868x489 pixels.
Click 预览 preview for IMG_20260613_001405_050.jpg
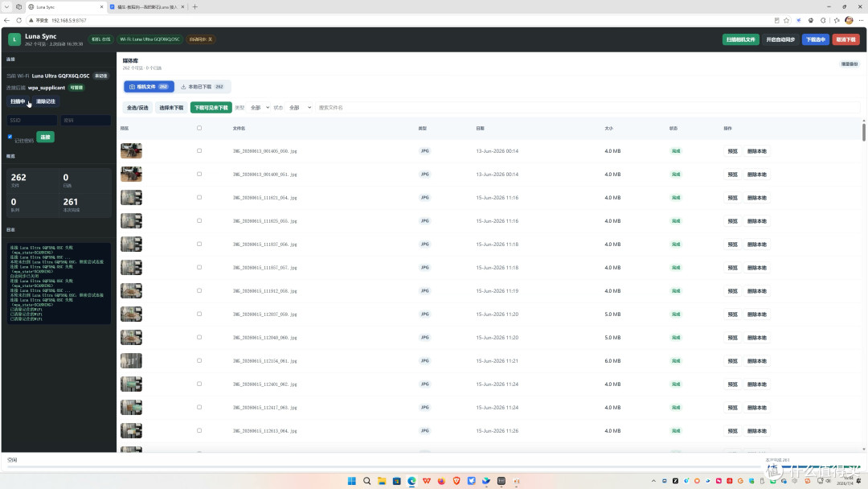[x=732, y=151]
